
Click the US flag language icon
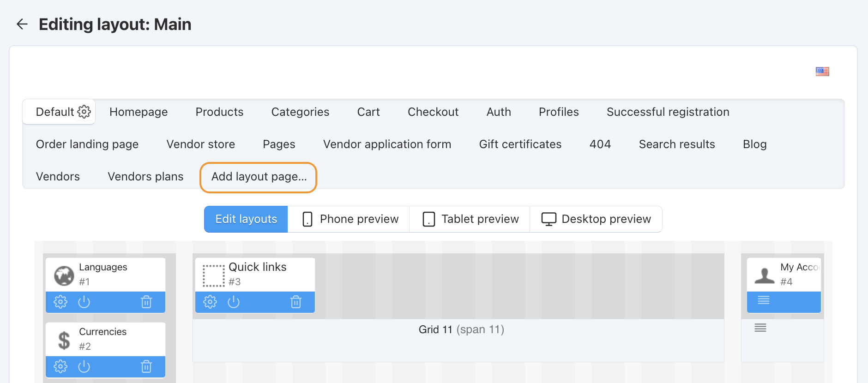click(x=822, y=72)
